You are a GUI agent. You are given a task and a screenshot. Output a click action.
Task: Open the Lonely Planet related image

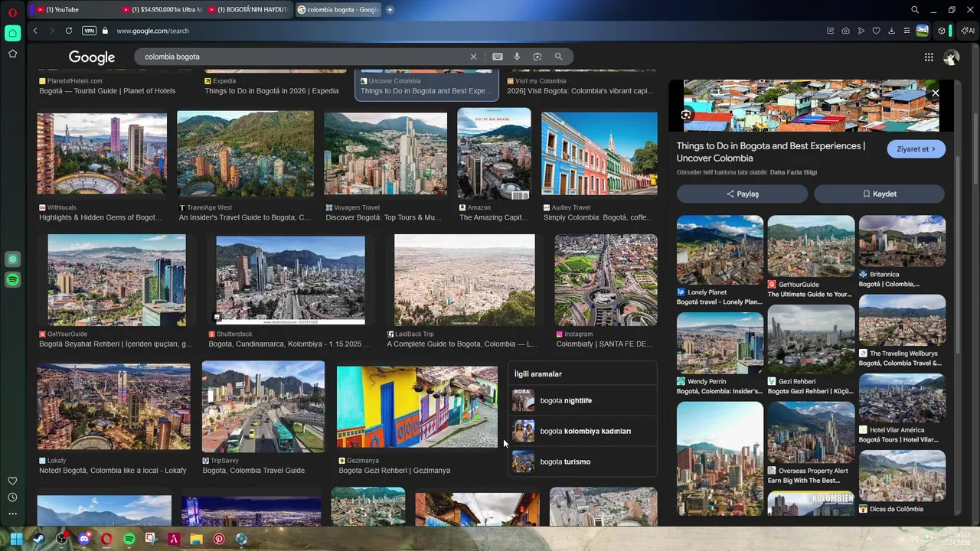pyautogui.click(x=720, y=250)
